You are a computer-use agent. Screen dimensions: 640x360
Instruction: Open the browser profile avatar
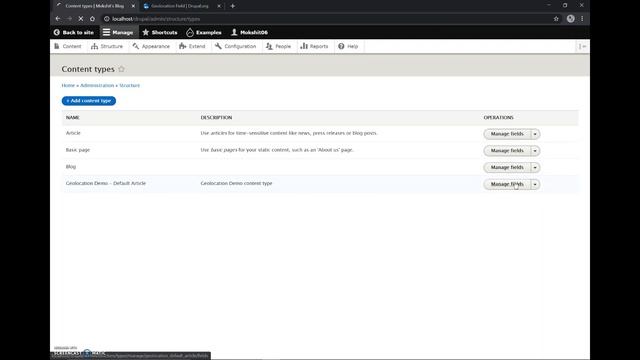pos(571,19)
